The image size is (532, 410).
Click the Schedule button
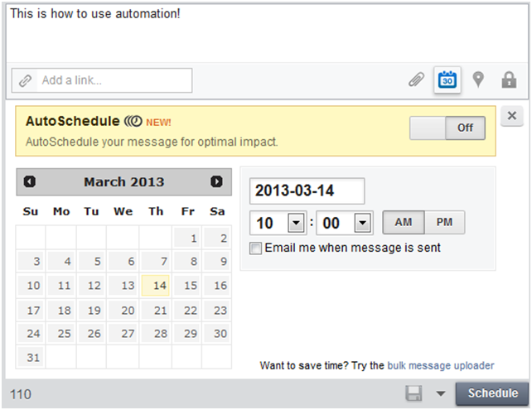pos(492,393)
